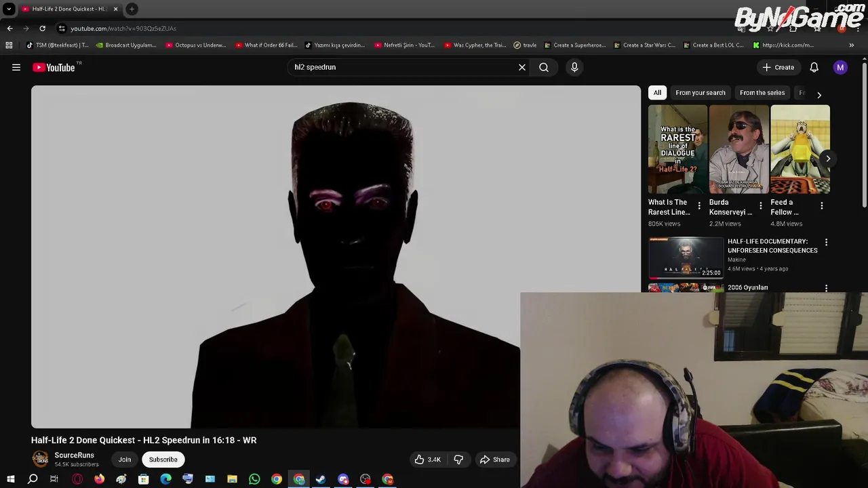Screen dimensions: 868x488
Task: Subscribe to SourceRuns
Action: pos(163,460)
